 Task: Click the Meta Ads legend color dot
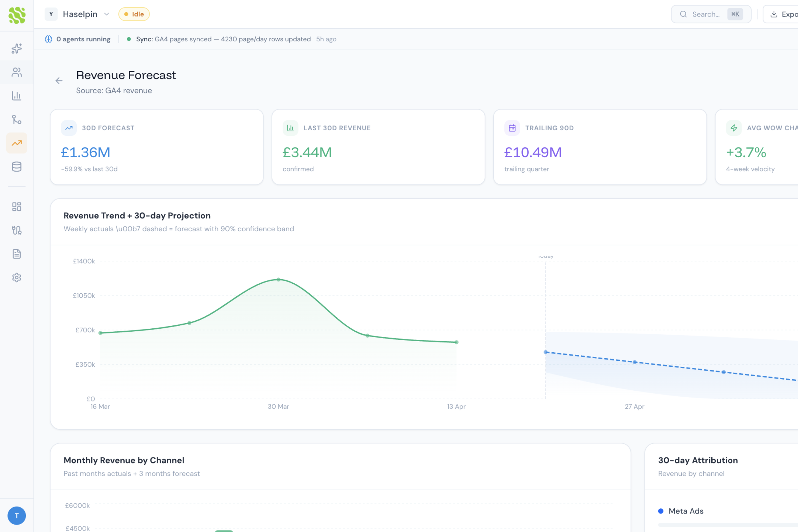[x=661, y=511]
